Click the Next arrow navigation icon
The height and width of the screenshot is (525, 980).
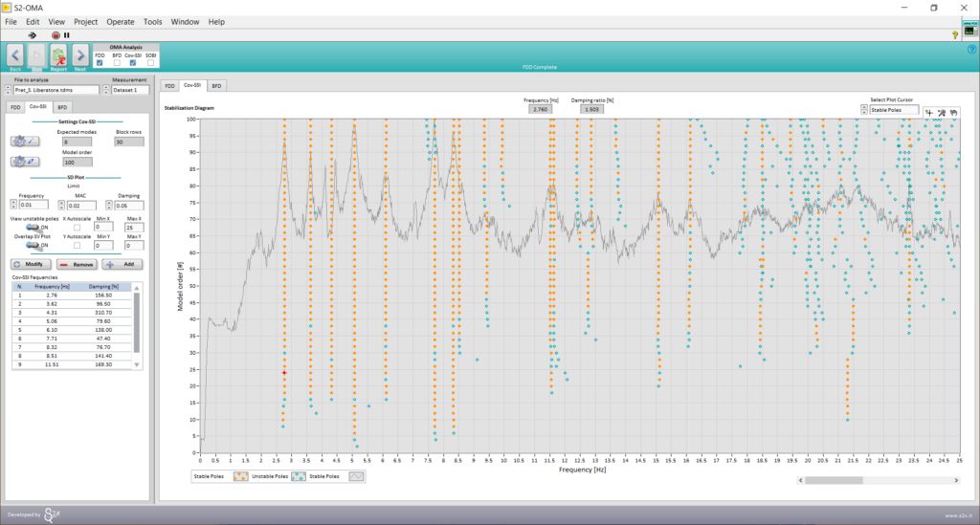(80, 55)
